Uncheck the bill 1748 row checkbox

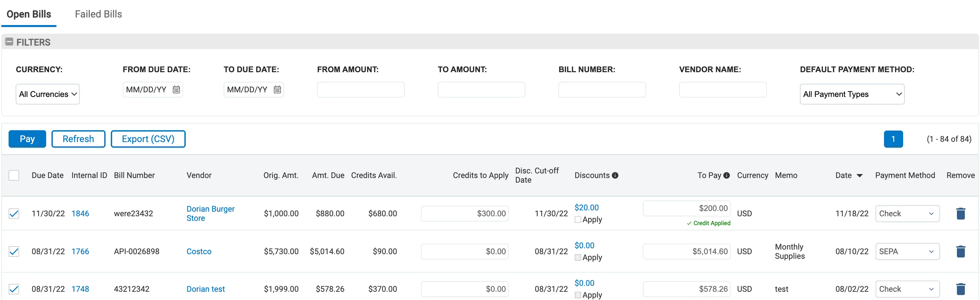(x=14, y=289)
